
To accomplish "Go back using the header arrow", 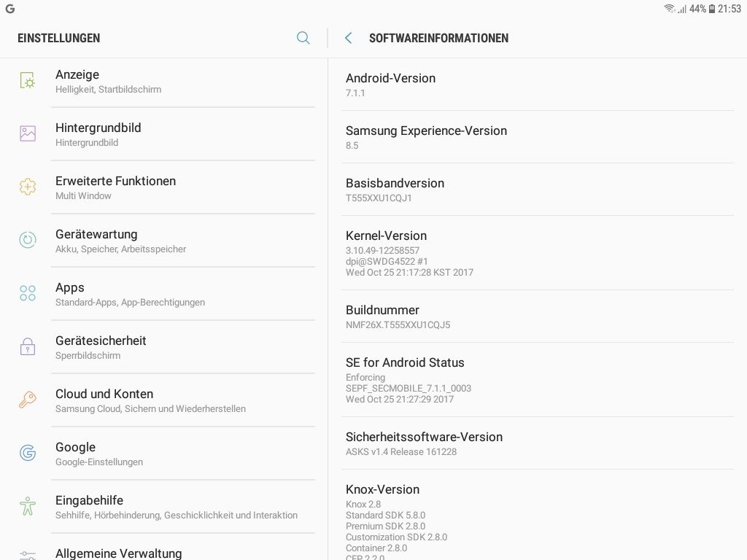I will (349, 38).
